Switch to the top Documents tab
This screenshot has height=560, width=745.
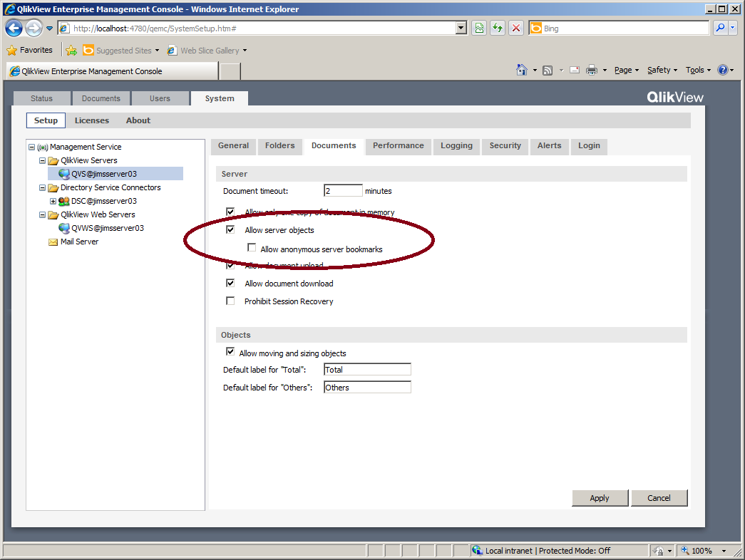click(x=101, y=98)
